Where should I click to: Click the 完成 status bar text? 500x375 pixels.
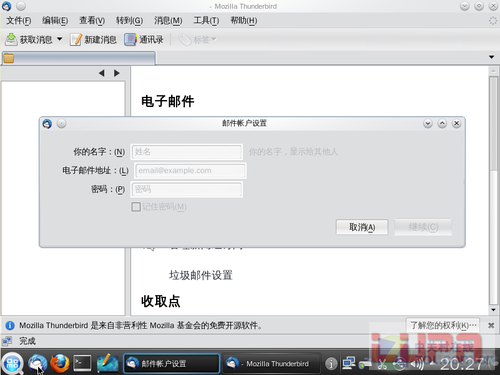(27, 341)
